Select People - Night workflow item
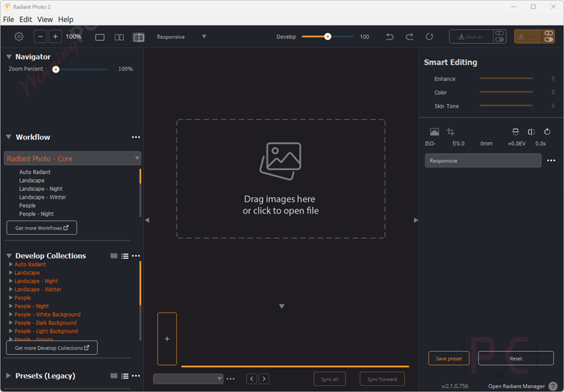Image resolution: width=564 pixels, height=392 pixels. (x=37, y=214)
